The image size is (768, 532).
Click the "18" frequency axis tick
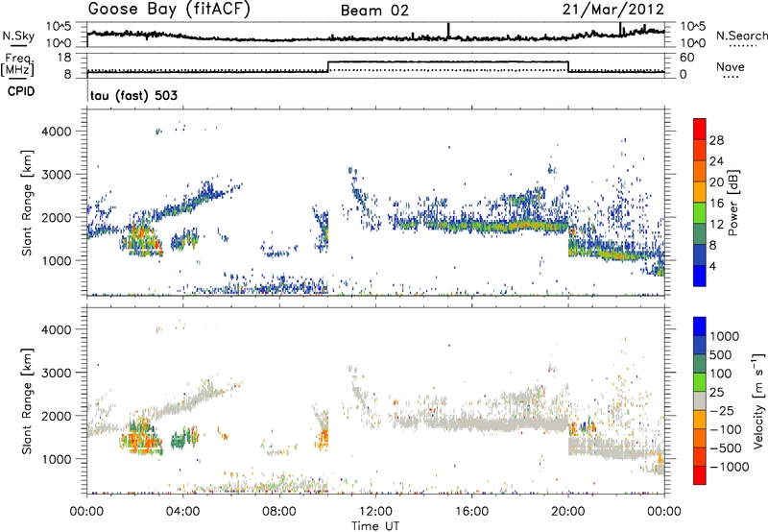tap(64, 58)
